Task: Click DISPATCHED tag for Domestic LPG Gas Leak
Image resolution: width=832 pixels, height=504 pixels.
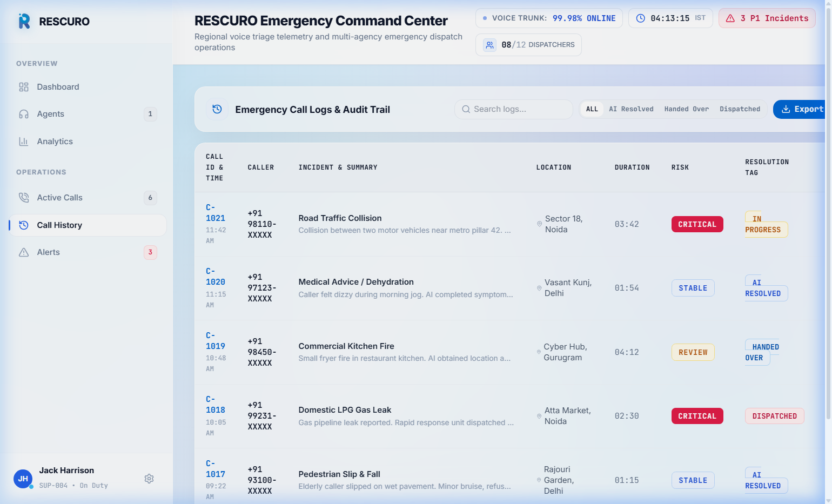Action: tap(774, 416)
